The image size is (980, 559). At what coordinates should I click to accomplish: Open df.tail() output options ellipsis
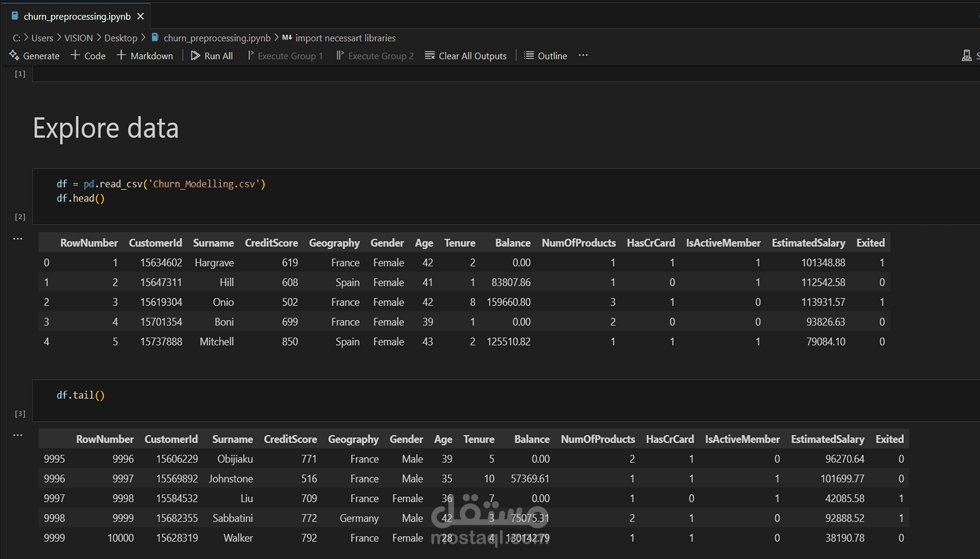click(18, 435)
